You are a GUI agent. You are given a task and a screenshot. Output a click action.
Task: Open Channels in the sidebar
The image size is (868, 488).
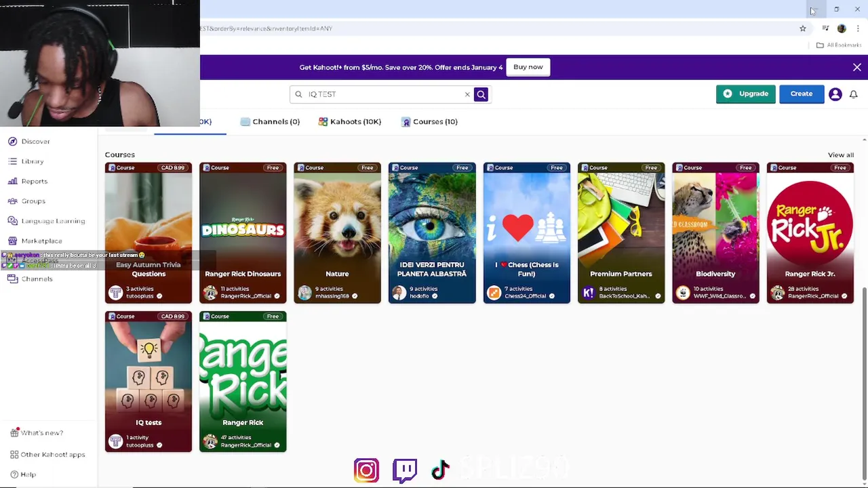(x=31, y=279)
